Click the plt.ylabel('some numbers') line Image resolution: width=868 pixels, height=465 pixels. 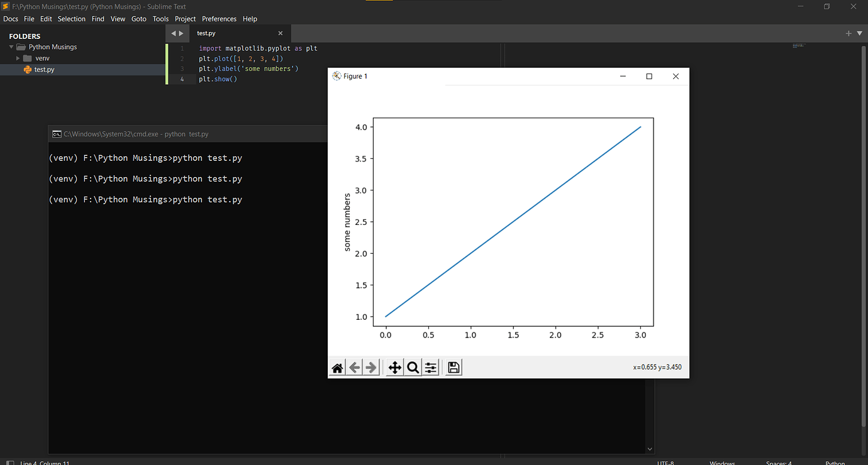[x=248, y=68]
